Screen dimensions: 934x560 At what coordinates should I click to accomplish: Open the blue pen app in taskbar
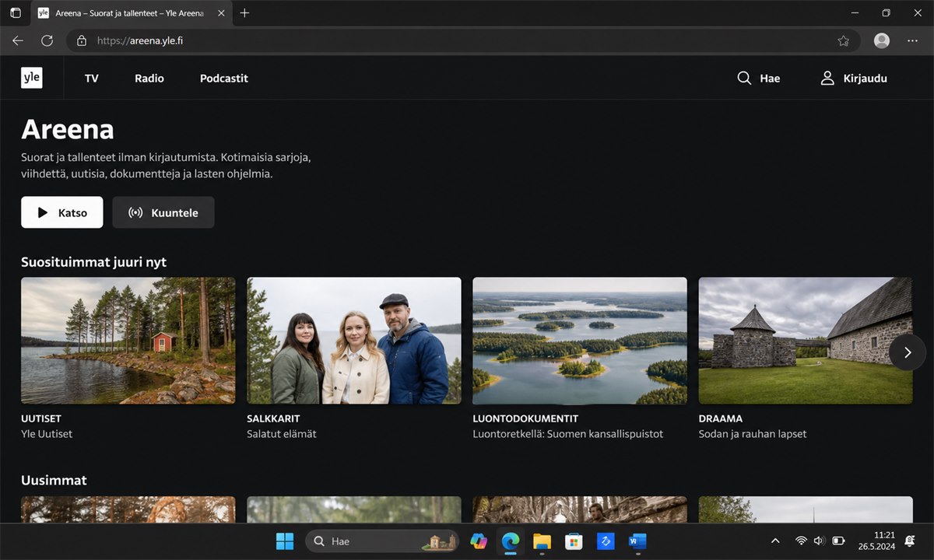point(606,541)
